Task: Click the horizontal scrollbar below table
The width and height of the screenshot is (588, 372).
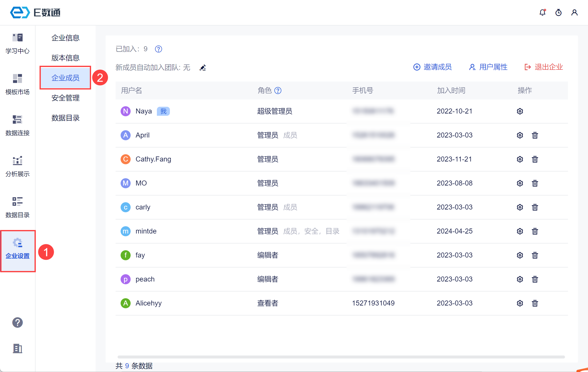Action: [x=341, y=357]
